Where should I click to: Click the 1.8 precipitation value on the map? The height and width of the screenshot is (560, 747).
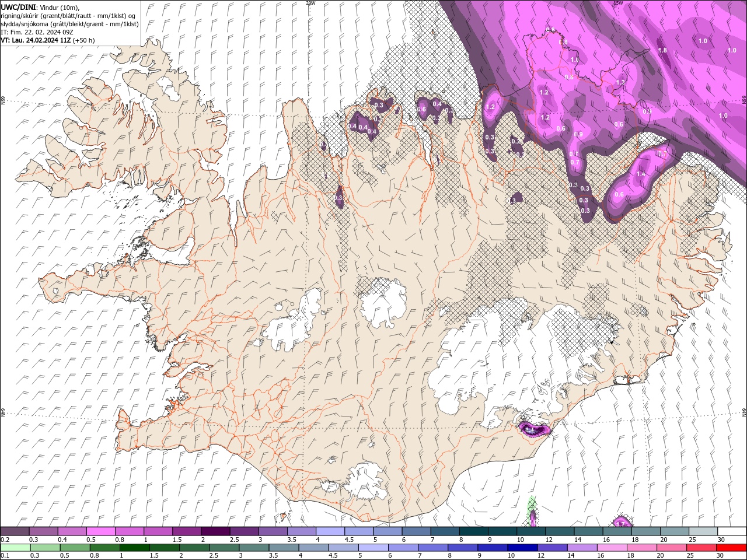[x=662, y=51]
